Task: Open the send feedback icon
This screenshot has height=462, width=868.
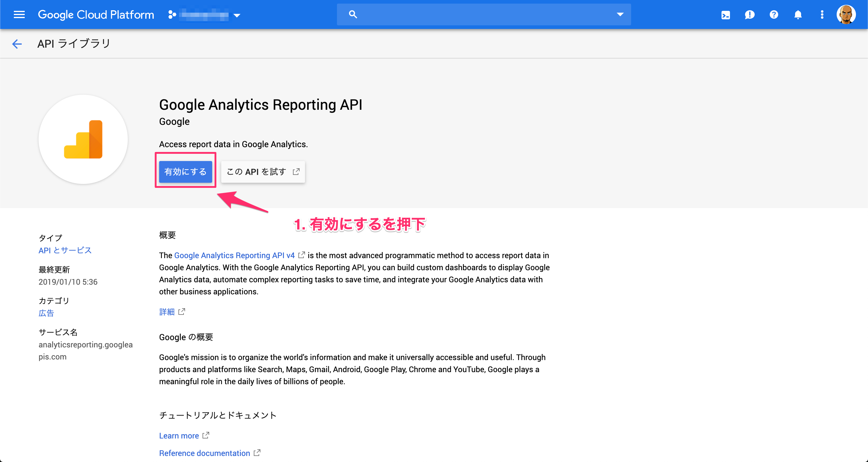Action: pyautogui.click(x=750, y=15)
